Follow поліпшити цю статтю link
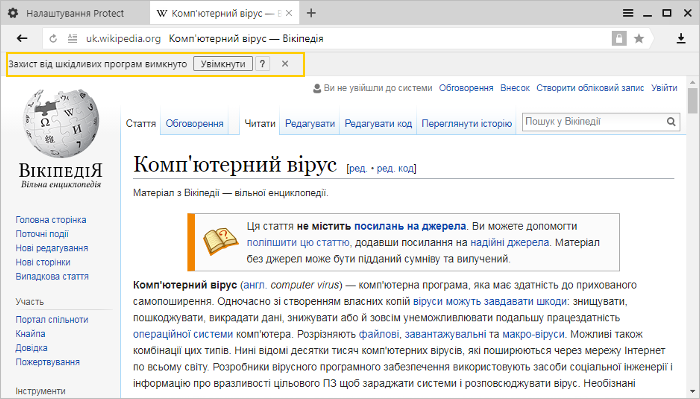The height and width of the screenshot is (399, 700). (x=298, y=243)
